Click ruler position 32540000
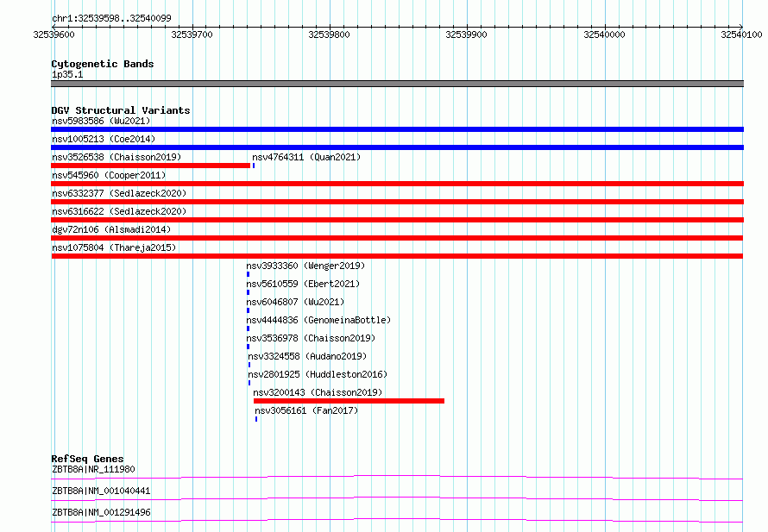 (604, 34)
